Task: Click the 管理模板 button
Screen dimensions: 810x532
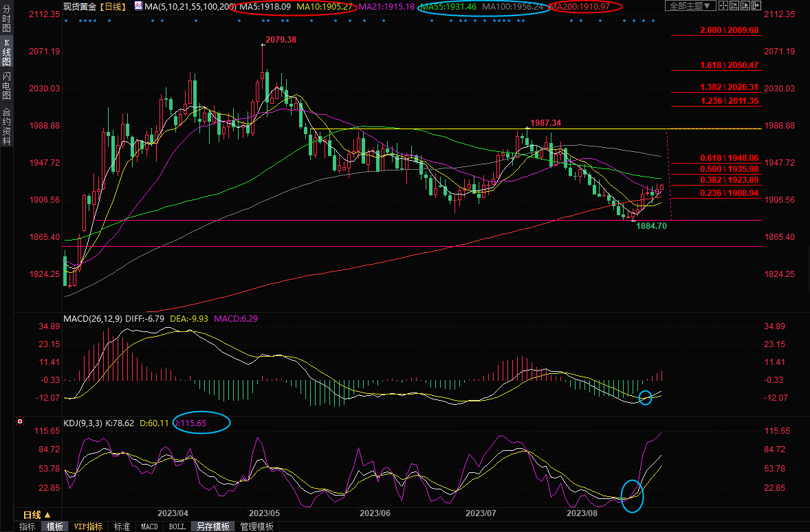Action: tap(256, 527)
